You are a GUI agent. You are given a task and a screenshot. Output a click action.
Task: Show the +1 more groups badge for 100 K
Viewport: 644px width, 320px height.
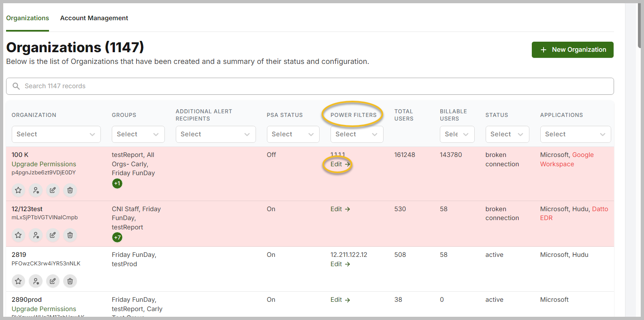point(117,184)
